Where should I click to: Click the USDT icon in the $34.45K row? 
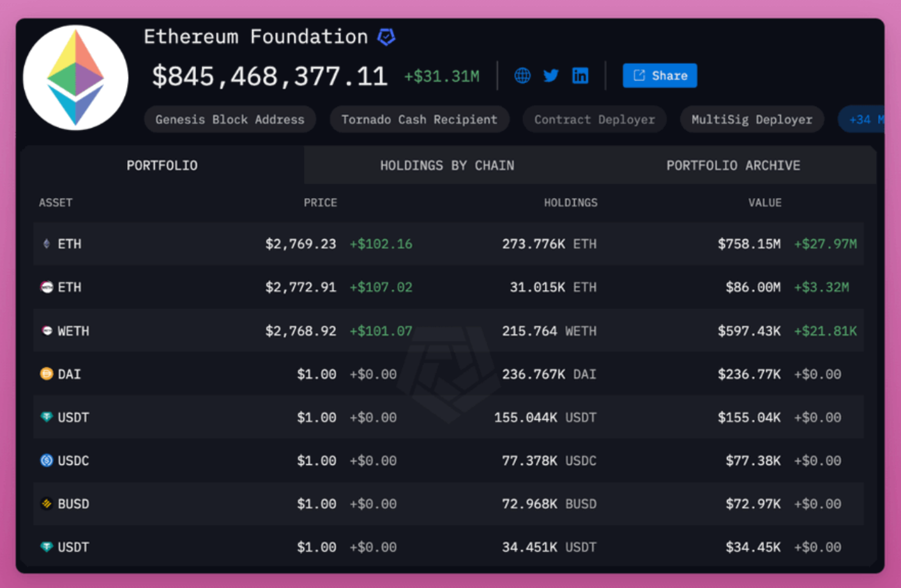(47, 547)
